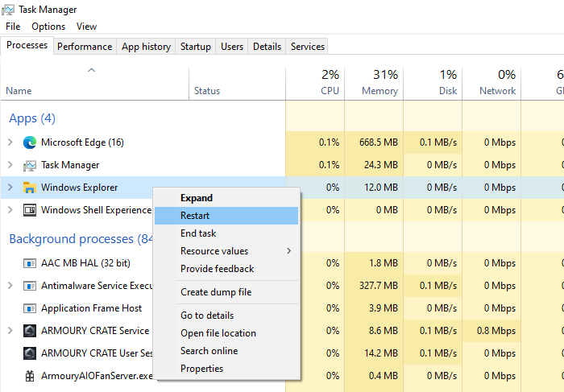Open the Startup tab
564x392 pixels.
click(x=196, y=47)
